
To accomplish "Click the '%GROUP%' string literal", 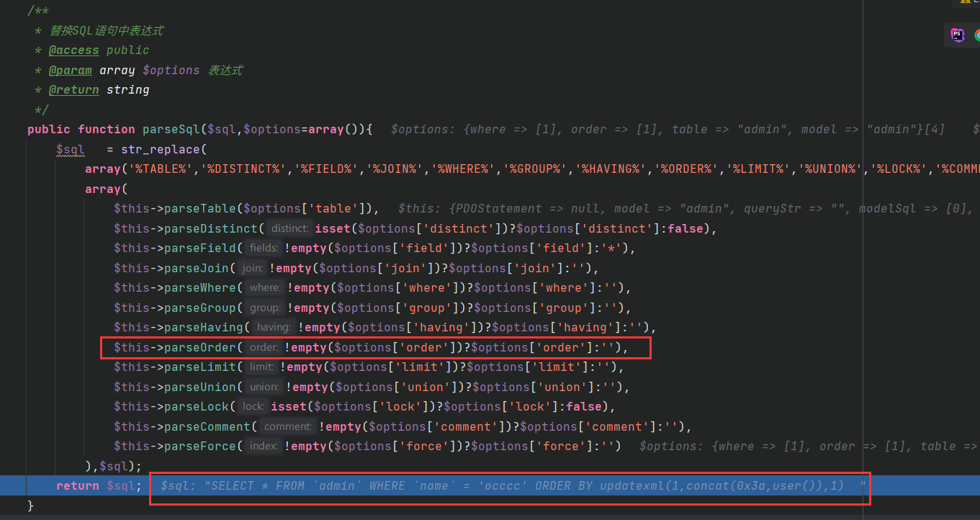I will click(535, 169).
